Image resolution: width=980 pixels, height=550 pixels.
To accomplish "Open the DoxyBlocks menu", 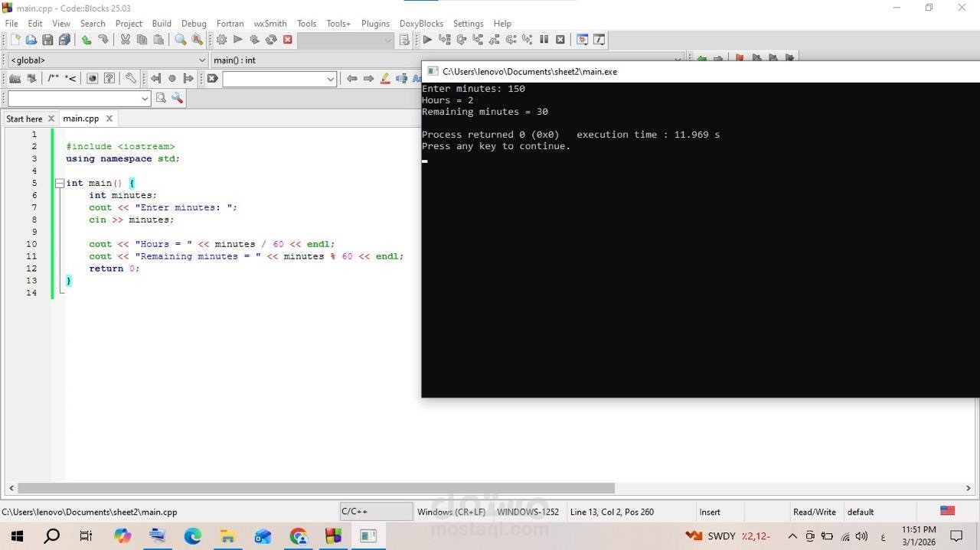I will (x=421, y=23).
